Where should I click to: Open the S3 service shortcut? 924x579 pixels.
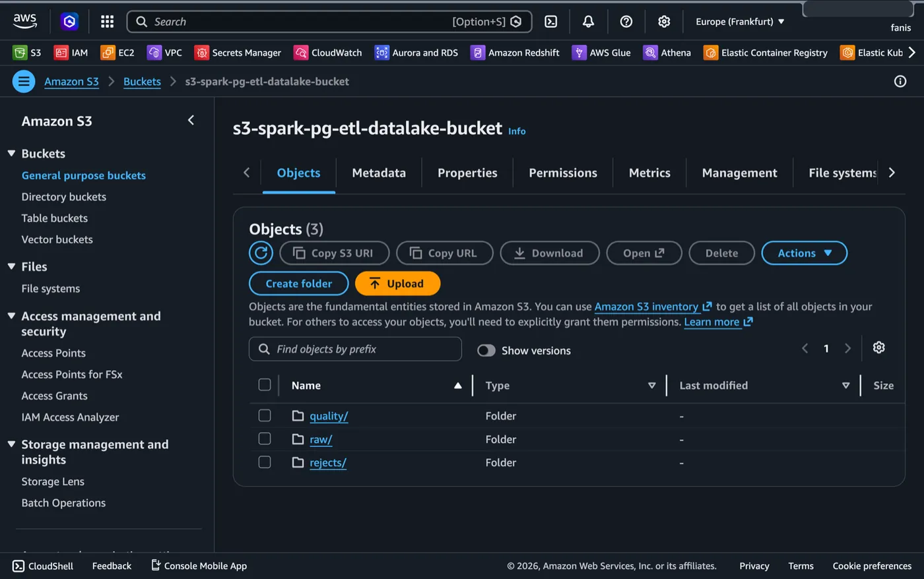[27, 52]
